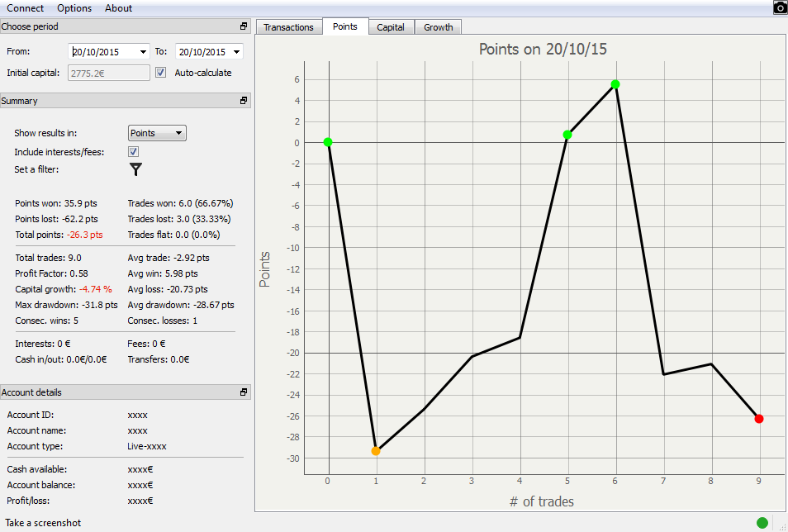Open the From date dropdown

coord(143,52)
